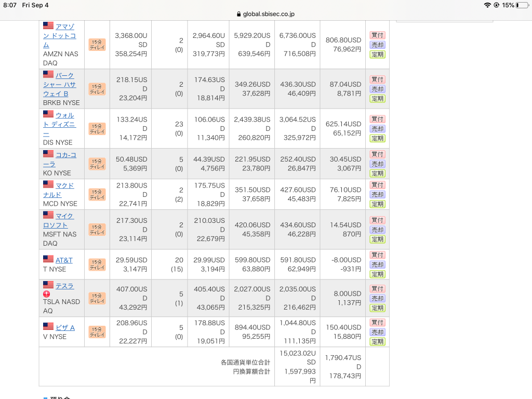Tap the Wi-Fi status icon
The width and height of the screenshot is (532, 399).
[487, 5]
